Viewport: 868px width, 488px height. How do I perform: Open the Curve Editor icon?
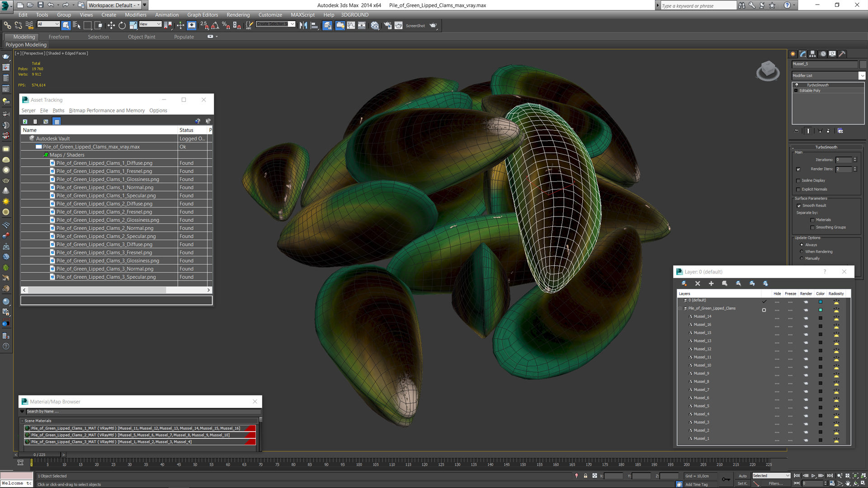pos(351,25)
